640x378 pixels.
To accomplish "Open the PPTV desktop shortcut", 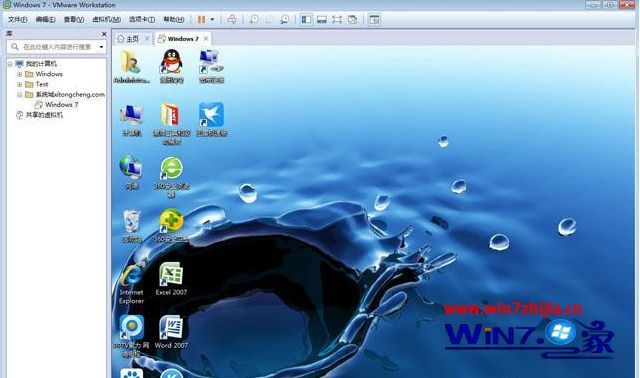I will click(x=131, y=336).
